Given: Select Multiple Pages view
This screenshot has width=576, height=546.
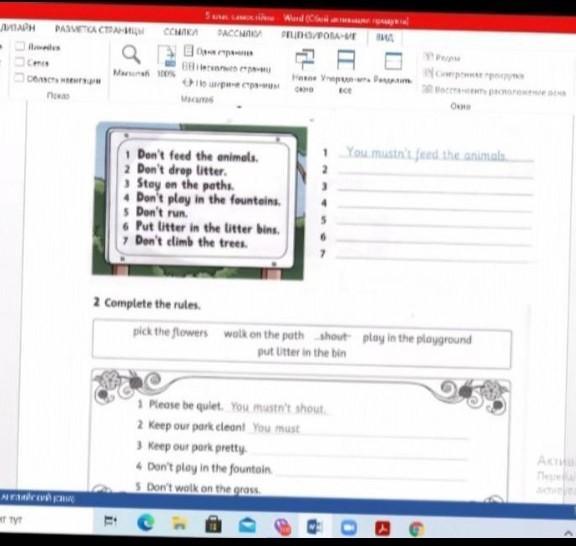Looking at the screenshot, I should (227, 68).
